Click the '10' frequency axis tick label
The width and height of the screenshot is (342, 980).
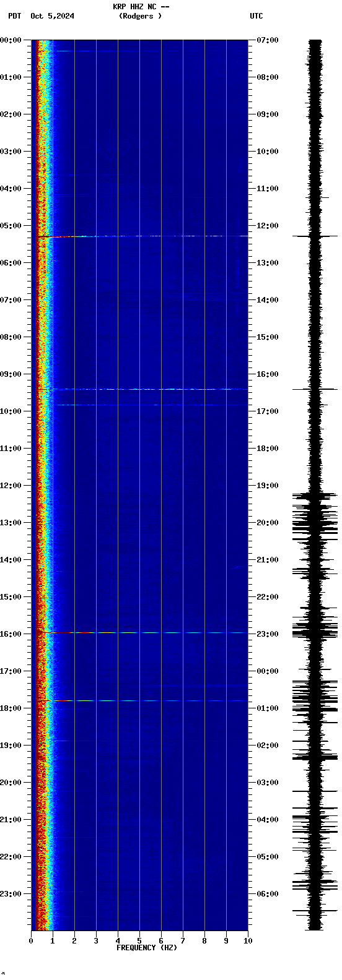point(248,941)
